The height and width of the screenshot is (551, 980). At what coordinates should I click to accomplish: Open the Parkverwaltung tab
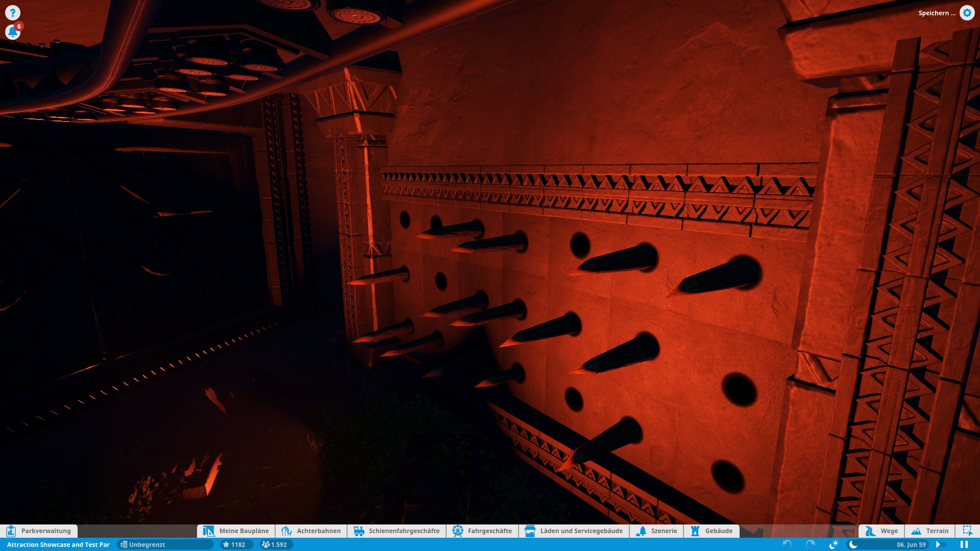pos(39,531)
